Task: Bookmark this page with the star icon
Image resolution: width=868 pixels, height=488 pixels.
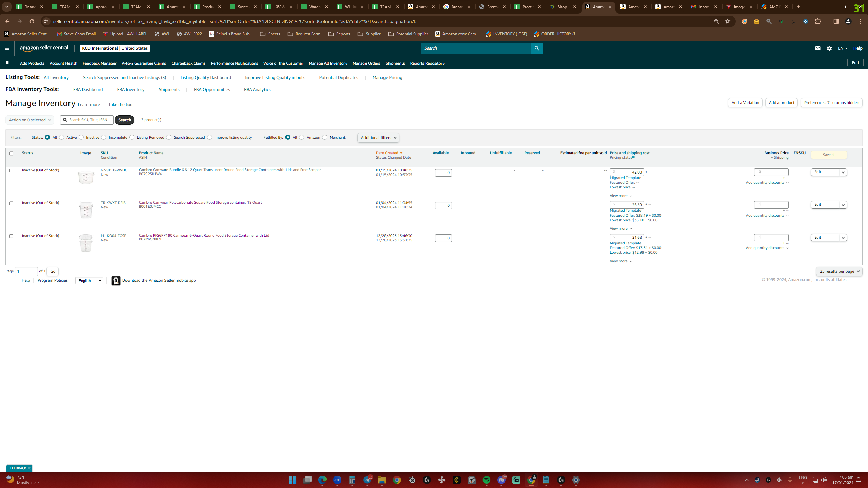Action: pyautogui.click(x=728, y=21)
